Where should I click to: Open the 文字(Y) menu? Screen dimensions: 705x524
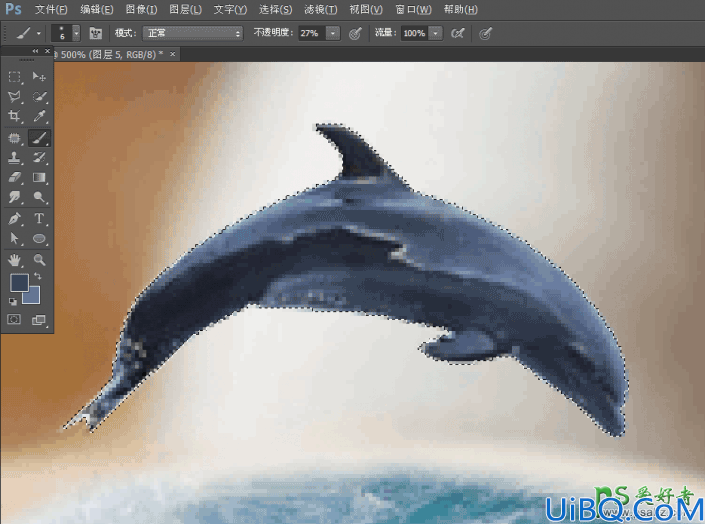[x=230, y=9]
